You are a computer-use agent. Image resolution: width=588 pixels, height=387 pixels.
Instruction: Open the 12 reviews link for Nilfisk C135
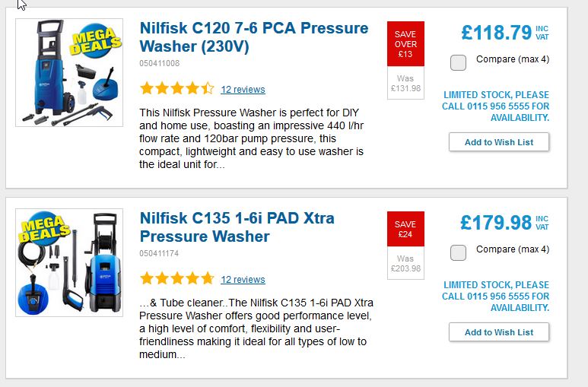tap(243, 280)
